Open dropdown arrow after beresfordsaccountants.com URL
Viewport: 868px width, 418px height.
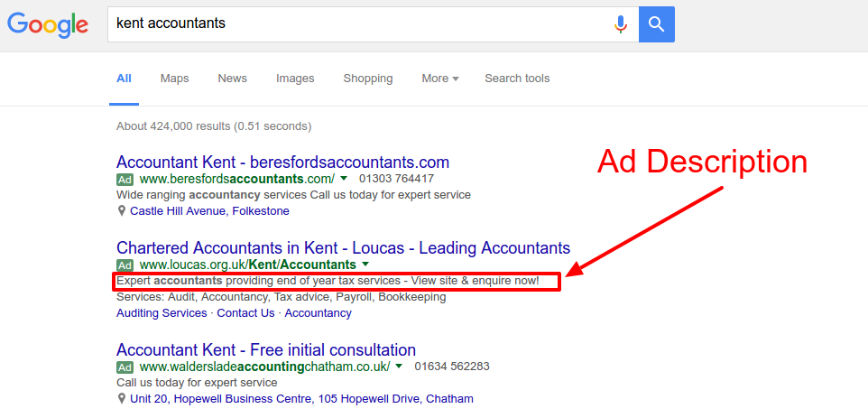tap(344, 180)
